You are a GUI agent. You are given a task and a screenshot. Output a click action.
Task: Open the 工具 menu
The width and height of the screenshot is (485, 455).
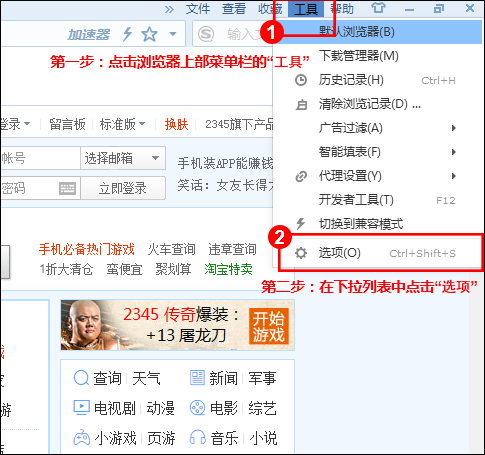coord(306,9)
